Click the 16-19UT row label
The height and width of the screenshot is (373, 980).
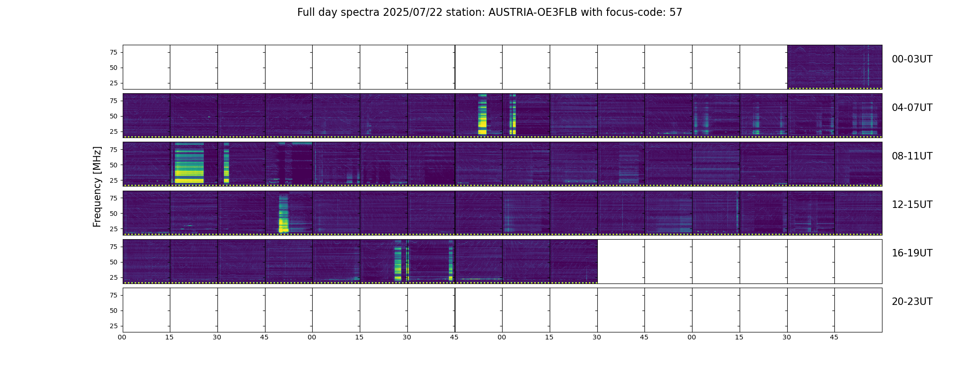click(x=912, y=253)
